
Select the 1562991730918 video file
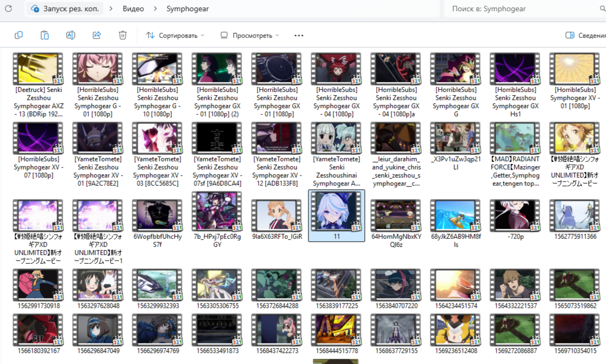point(38,289)
